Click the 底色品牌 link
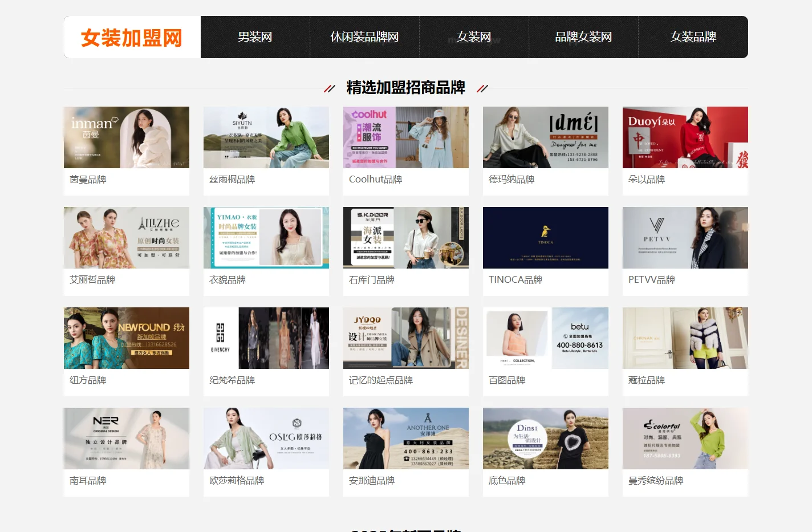This screenshot has width=812, height=532. click(507, 481)
